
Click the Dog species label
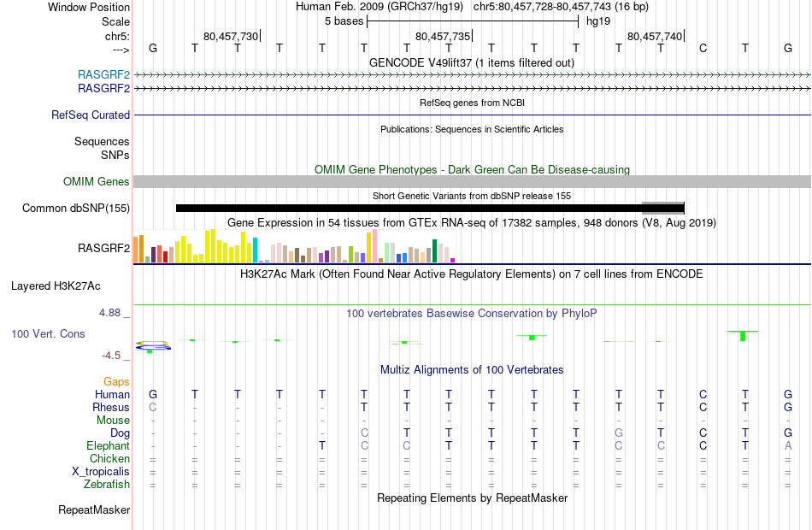121,433
